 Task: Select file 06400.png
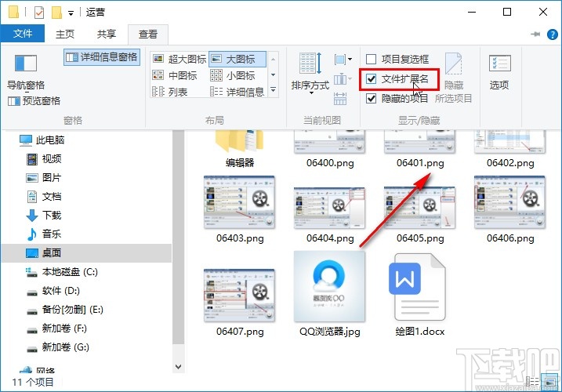click(330, 148)
